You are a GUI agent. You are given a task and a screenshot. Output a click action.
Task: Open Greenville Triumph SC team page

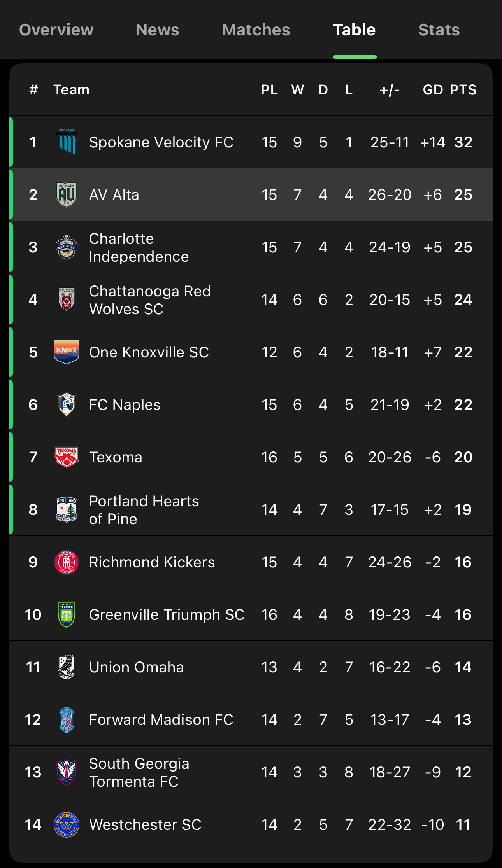click(167, 615)
